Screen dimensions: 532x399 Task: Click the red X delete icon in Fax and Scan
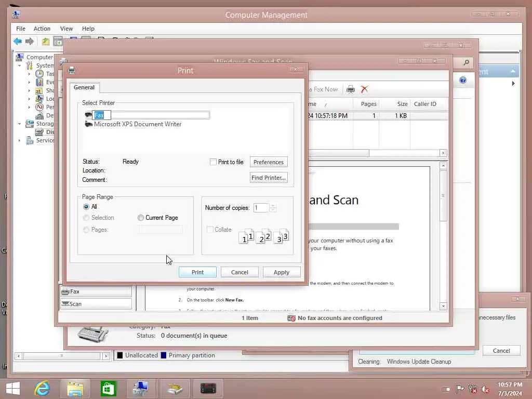pos(364,89)
